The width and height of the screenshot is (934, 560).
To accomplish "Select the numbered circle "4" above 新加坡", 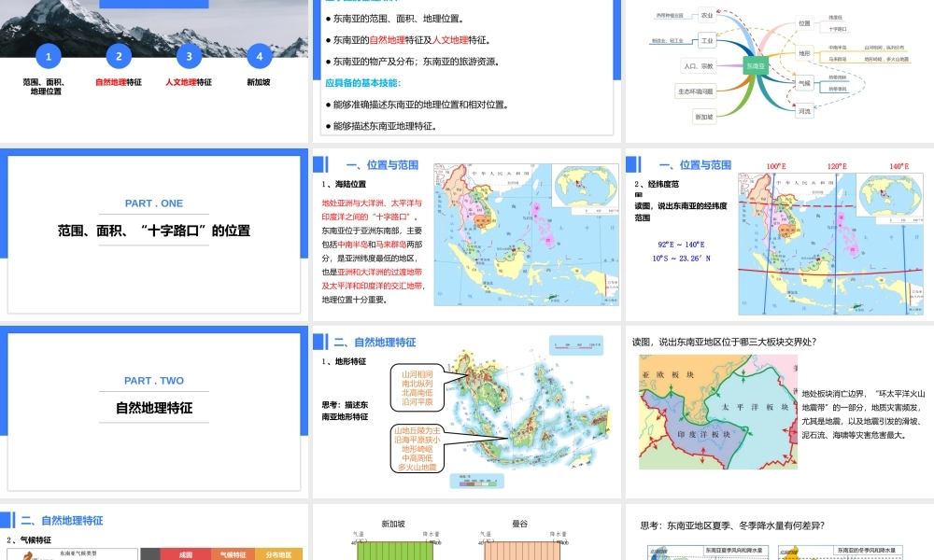I will point(259,56).
